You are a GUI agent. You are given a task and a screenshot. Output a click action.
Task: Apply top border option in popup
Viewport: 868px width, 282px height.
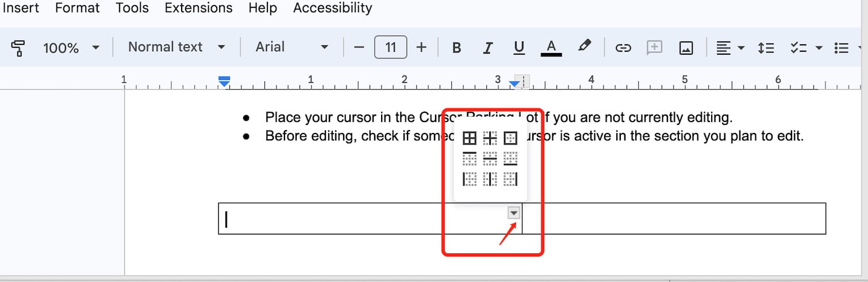click(x=470, y=158)
